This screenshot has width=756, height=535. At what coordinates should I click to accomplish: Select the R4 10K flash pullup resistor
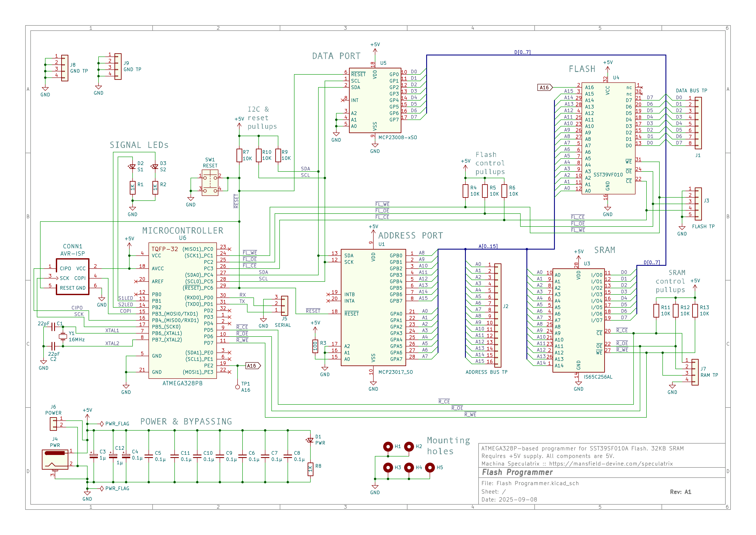coord(465,191)
